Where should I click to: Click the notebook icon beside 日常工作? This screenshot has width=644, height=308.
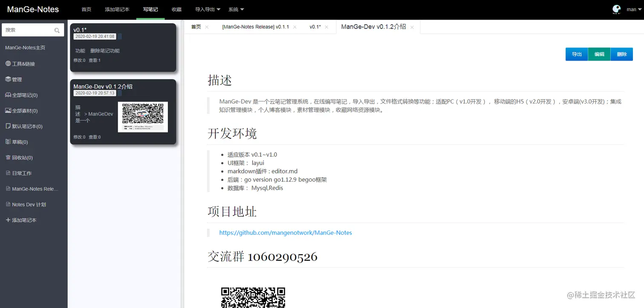(8, 173)
